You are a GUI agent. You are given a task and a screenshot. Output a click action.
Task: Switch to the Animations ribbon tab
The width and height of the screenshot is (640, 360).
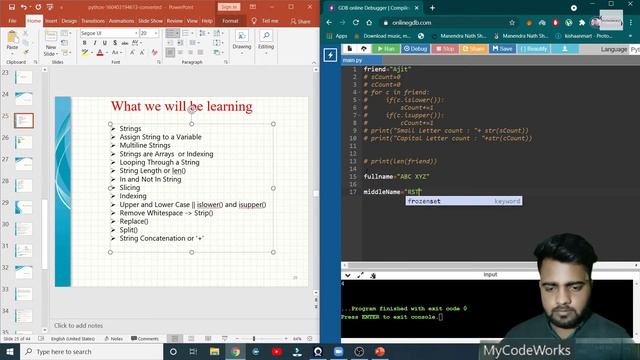pyautogui.click(x=121, y=21)
